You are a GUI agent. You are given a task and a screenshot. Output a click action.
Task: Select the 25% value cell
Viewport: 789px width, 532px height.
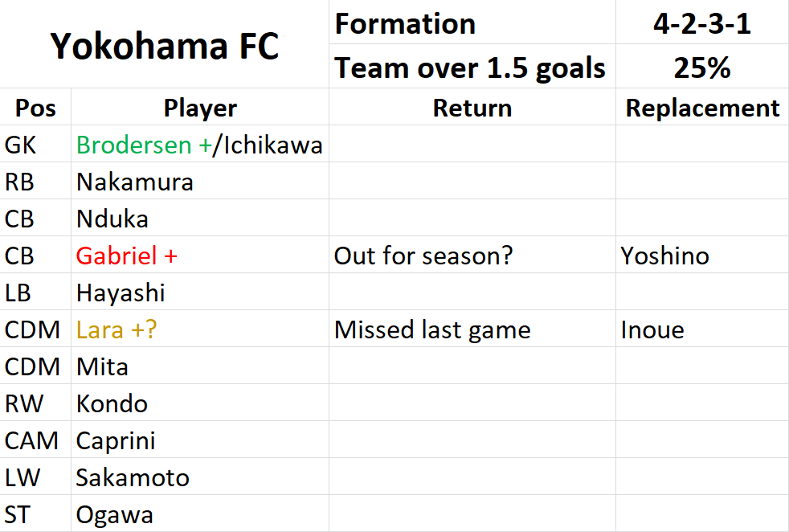702,67
